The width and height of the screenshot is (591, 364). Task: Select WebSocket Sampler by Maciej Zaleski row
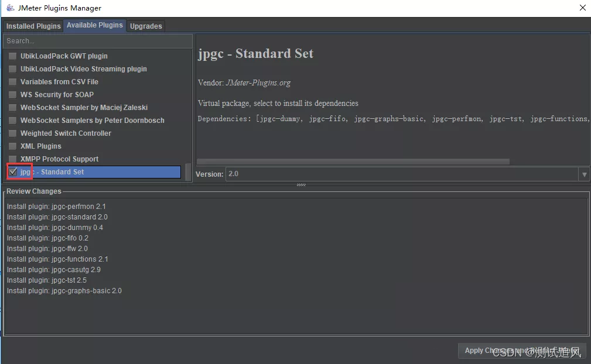pyautogui.click(x=94, y=108)
